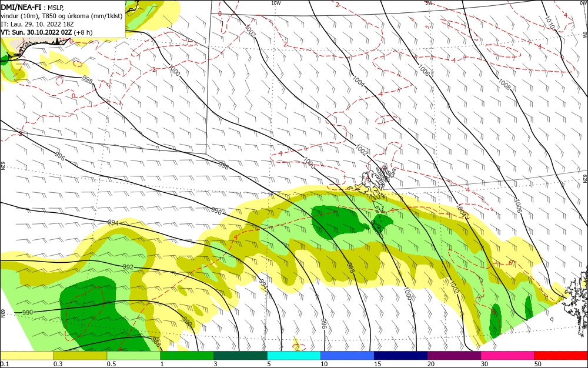Screen dimensions: 588x368
Task: Click the legend value '0.5'
Action: 111,364
